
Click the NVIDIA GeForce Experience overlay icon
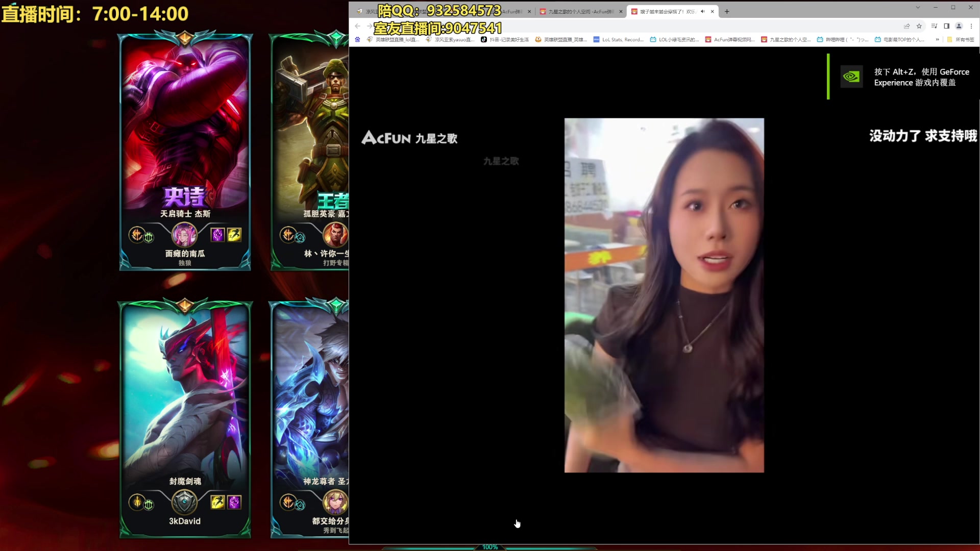coord(851,77)
